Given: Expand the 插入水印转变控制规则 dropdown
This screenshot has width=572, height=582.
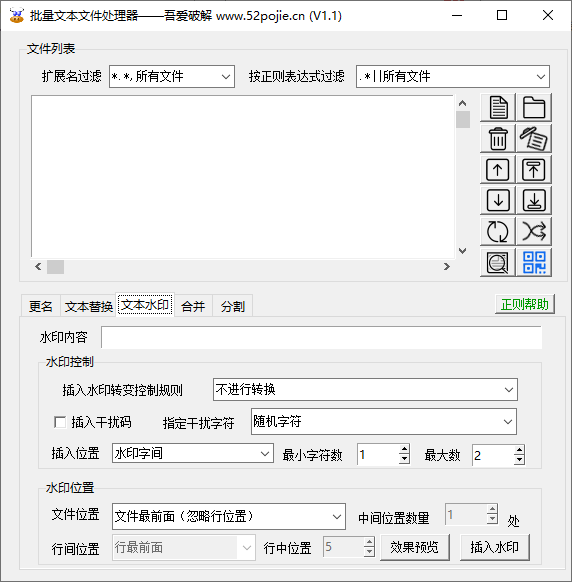Looking at the screenshot, I should pyautogui.click(x=365, y=390).
